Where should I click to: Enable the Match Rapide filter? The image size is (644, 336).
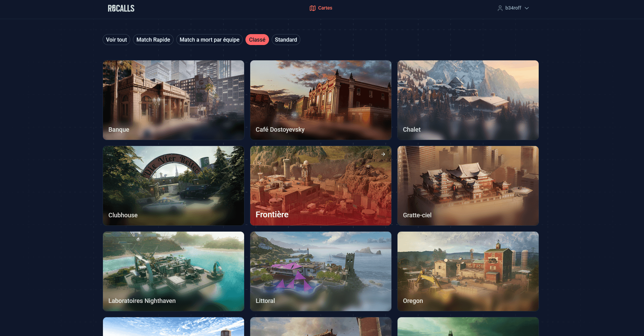click(x=153, y=40)
